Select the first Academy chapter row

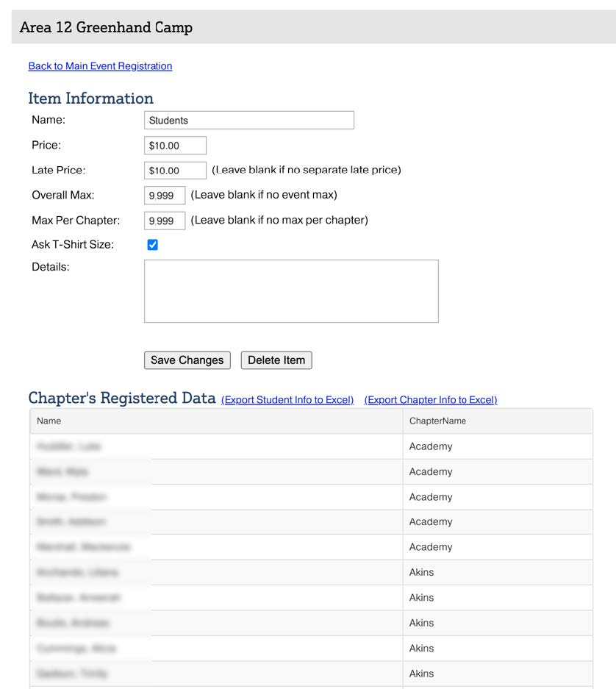pos(431,446)
